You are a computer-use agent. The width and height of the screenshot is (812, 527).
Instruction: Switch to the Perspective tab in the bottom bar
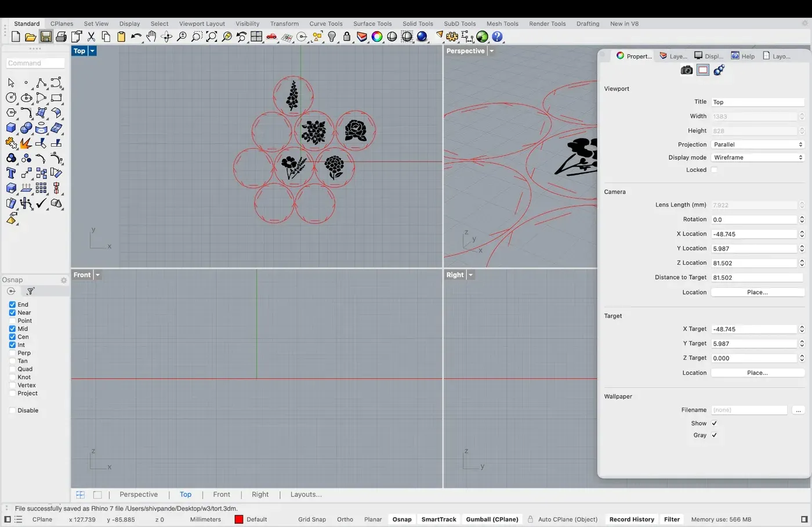pos(139,494)
